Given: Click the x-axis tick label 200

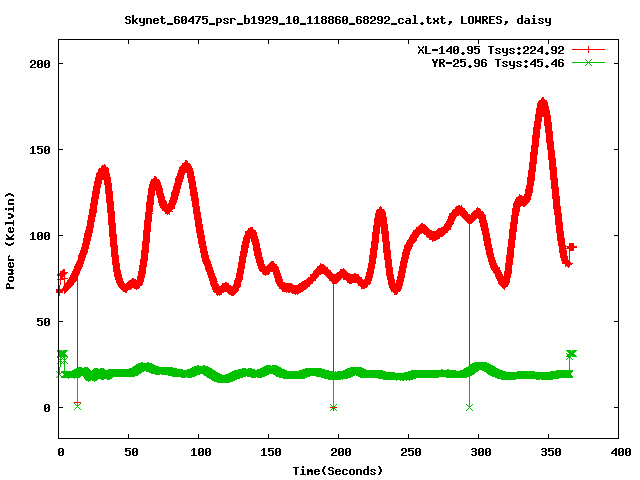Looking at the screenshot, I should pyautogui.click(x=341, y=452).
